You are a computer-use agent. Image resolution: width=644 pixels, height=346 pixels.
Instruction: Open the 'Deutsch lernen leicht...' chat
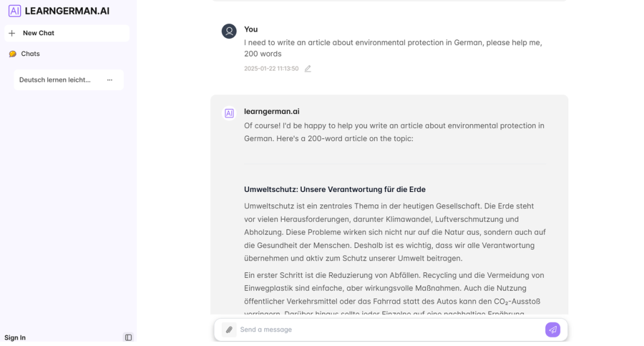[x=55, y=80]
